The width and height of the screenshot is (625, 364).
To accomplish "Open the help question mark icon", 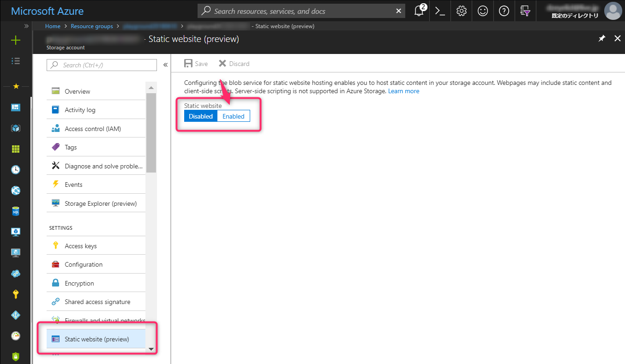I will 504,11.
